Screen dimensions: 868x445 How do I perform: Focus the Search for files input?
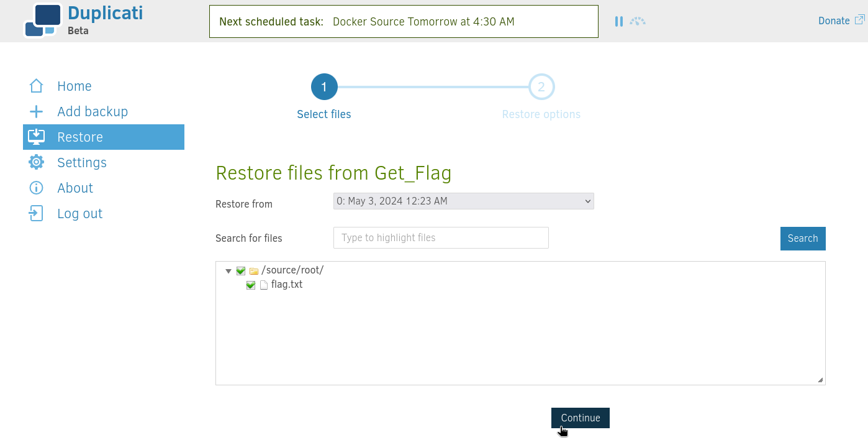pos(441,238)
